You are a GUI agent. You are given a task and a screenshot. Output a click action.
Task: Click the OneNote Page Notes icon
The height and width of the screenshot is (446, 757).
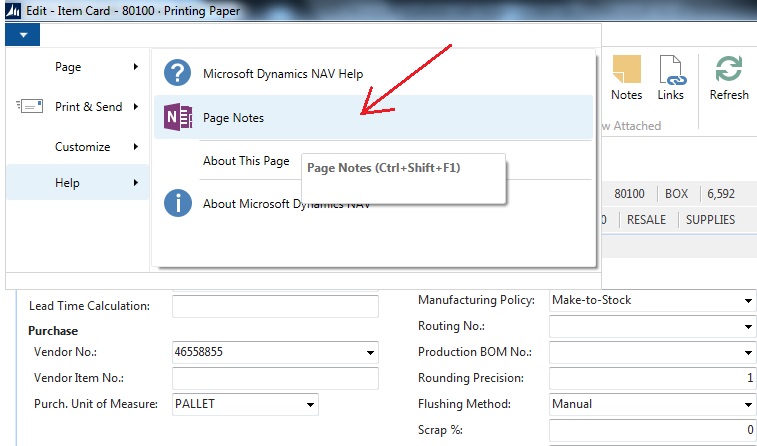[x=178, y=117]
